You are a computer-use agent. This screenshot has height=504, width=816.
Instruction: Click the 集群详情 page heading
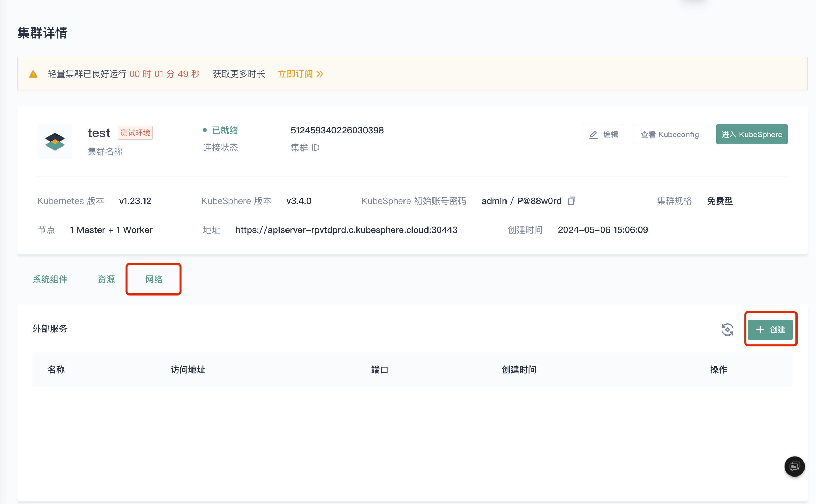[42, 33]
